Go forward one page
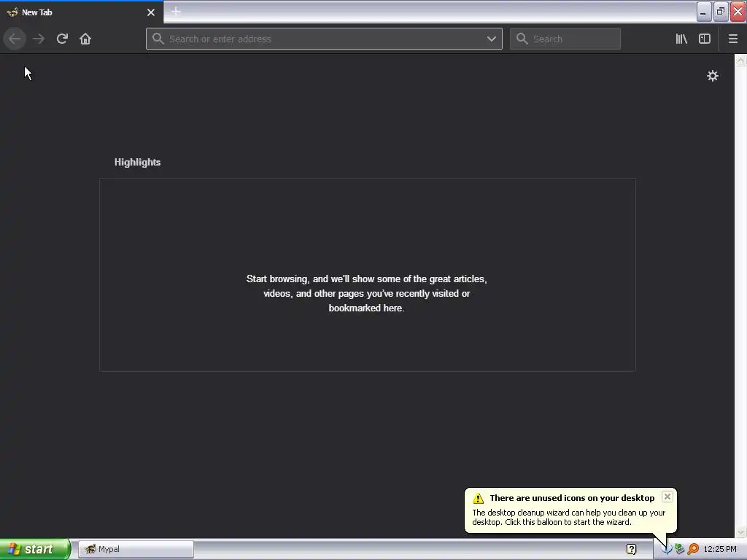Viewport: 747px width, 560px height. coord(39,39)
